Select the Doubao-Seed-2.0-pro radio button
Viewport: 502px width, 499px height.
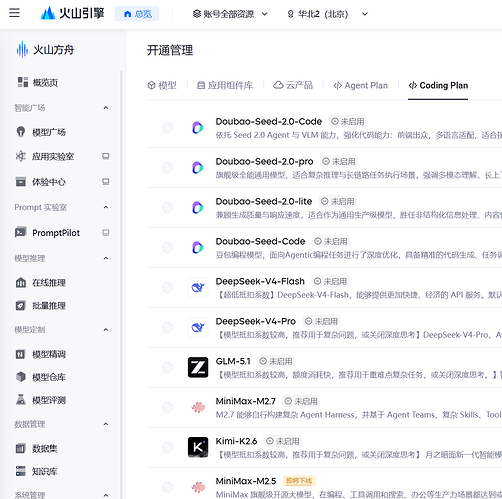[x=167, y=168]
